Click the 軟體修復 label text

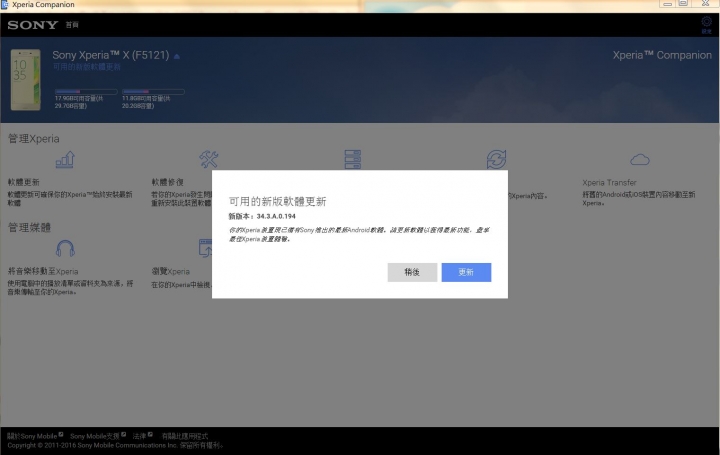point(168,182)
